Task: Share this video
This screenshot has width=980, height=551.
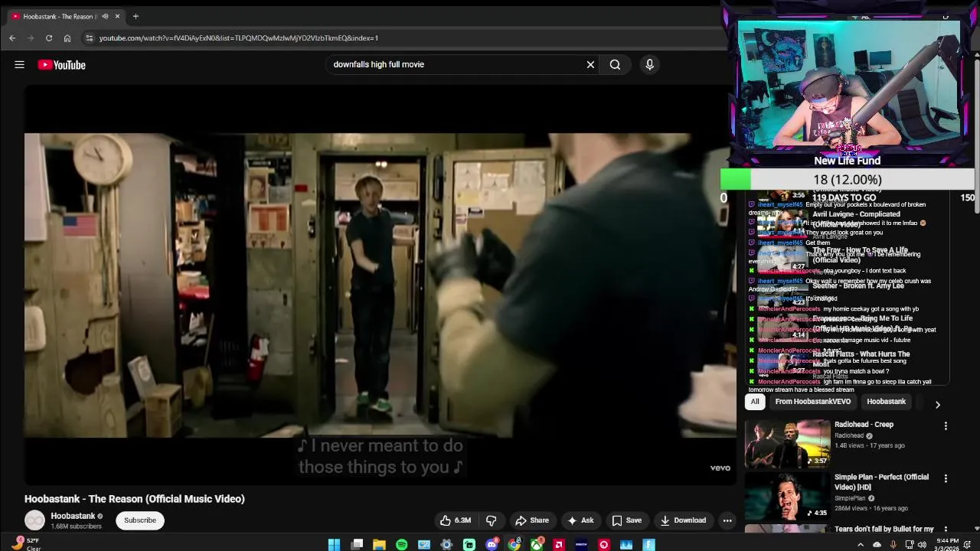Action: 531,520
